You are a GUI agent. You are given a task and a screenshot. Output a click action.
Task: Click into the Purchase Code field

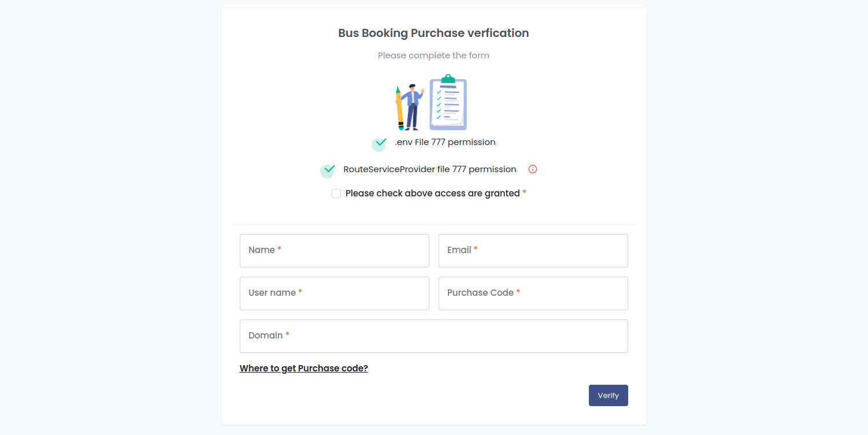coord(533,293)
